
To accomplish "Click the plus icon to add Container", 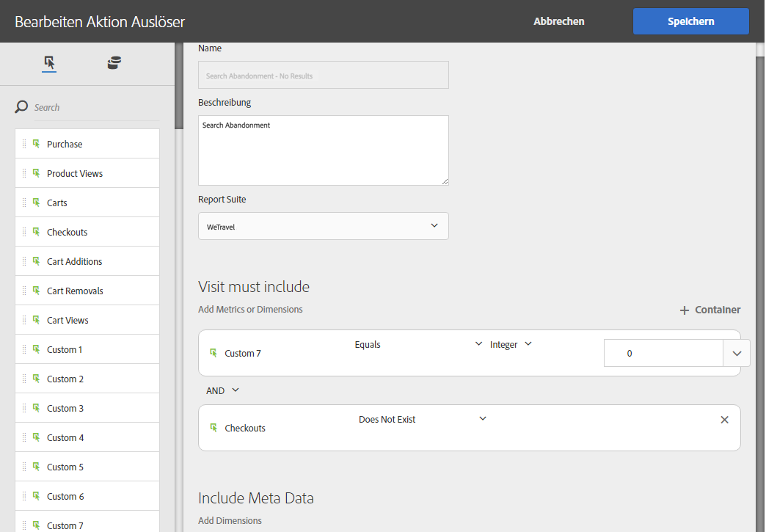I will (x=685, y=310).
